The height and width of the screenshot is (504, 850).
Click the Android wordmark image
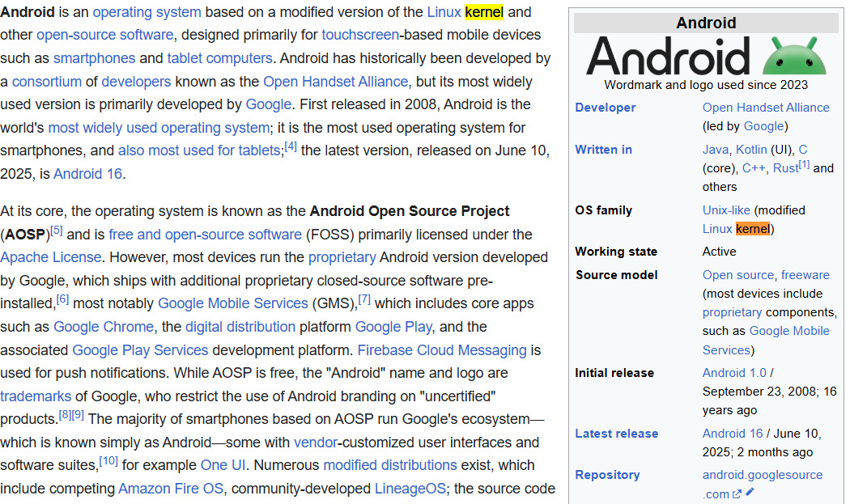[668, 56]
